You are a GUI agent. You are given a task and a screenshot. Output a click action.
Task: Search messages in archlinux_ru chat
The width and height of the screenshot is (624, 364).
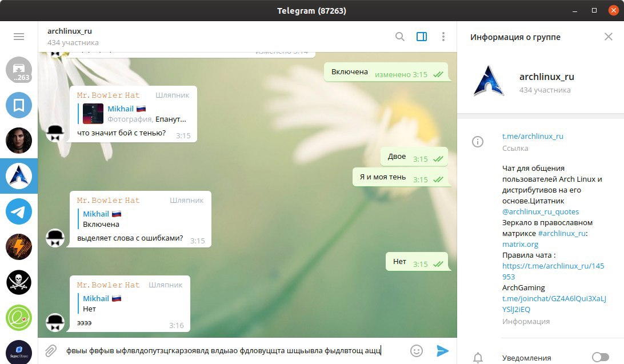coord(400,37)
